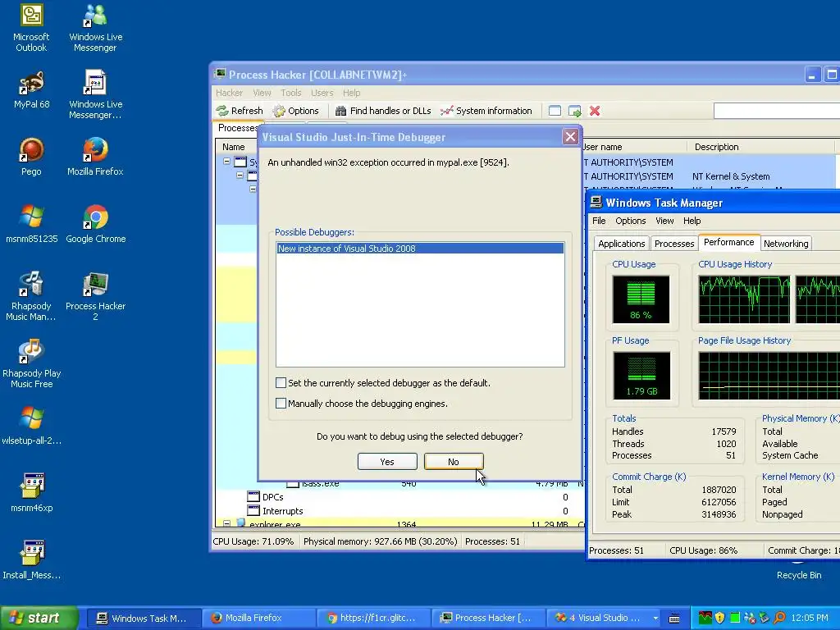
Task: Select the msnm46xp installer icon
Action: click(32, 493)
